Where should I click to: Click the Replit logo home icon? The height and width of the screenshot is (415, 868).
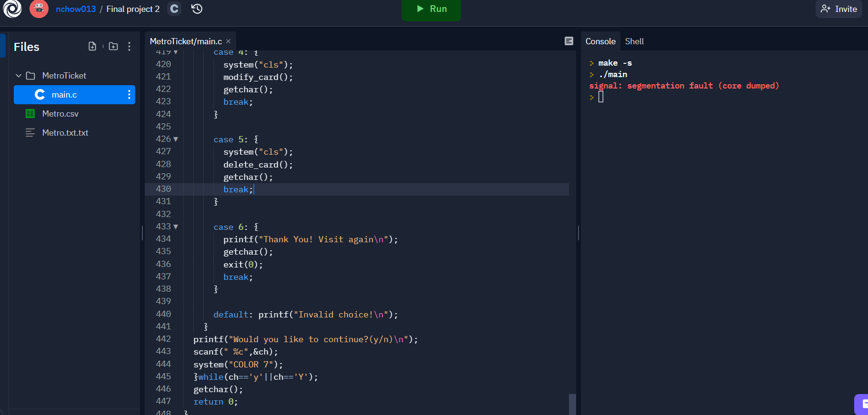pos(12,9)
